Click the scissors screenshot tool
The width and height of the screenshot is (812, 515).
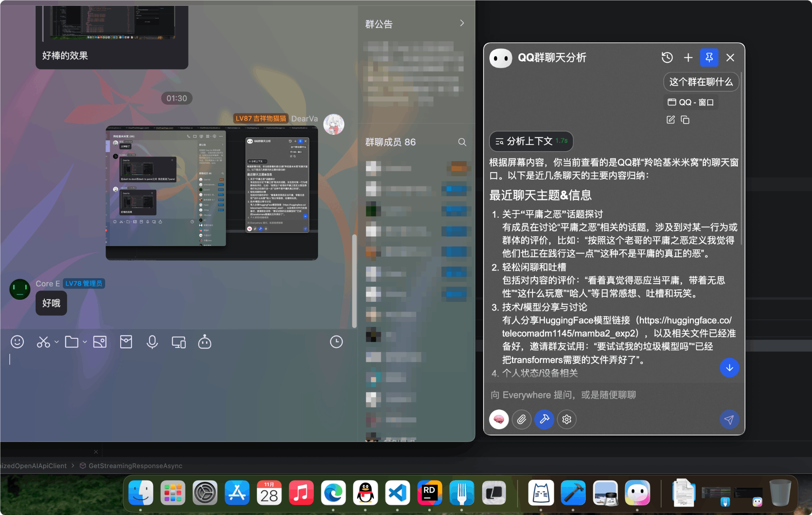pos(43,342)
